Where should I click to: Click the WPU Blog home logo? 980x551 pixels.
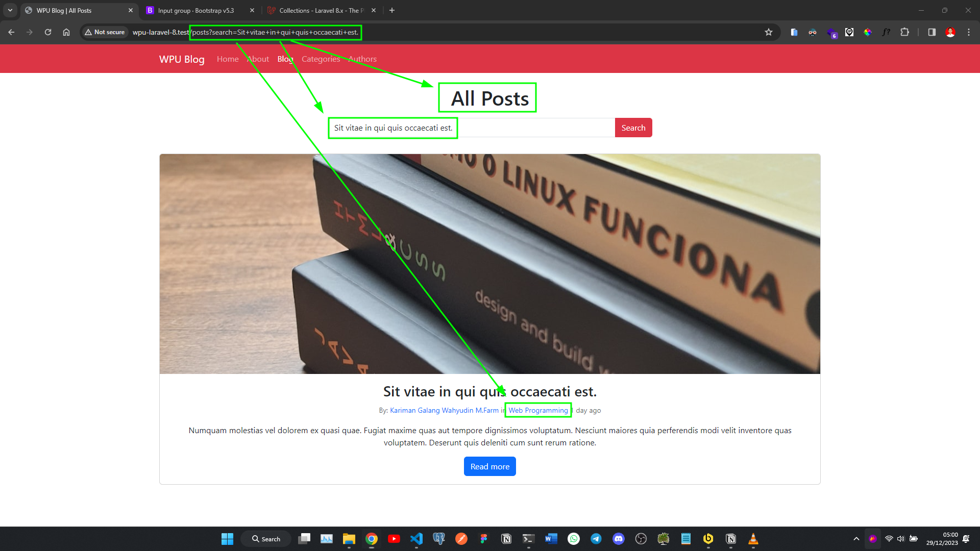point(181,59)
